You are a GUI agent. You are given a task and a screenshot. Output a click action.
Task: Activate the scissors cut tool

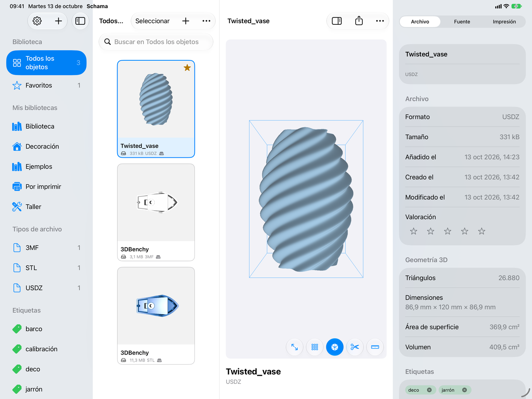pyautogui.click(x=355, y=347)
